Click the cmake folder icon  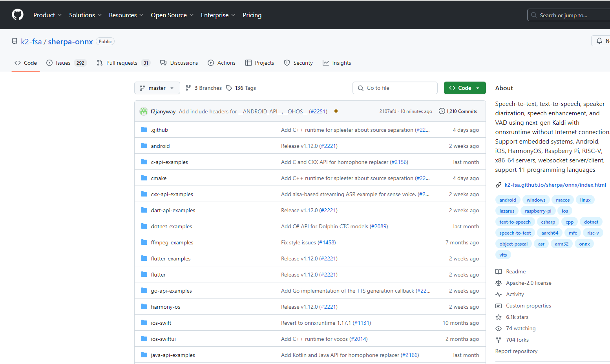tap(144, 178)
